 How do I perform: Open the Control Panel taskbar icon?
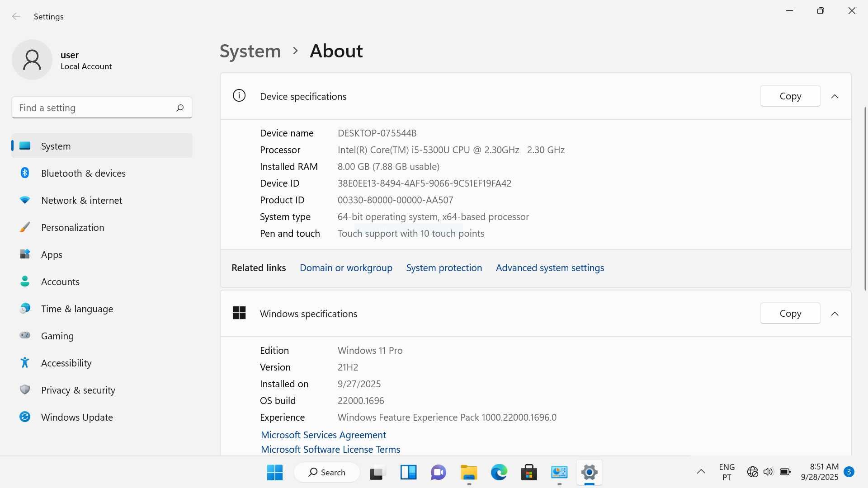click(x=559, y=473)
